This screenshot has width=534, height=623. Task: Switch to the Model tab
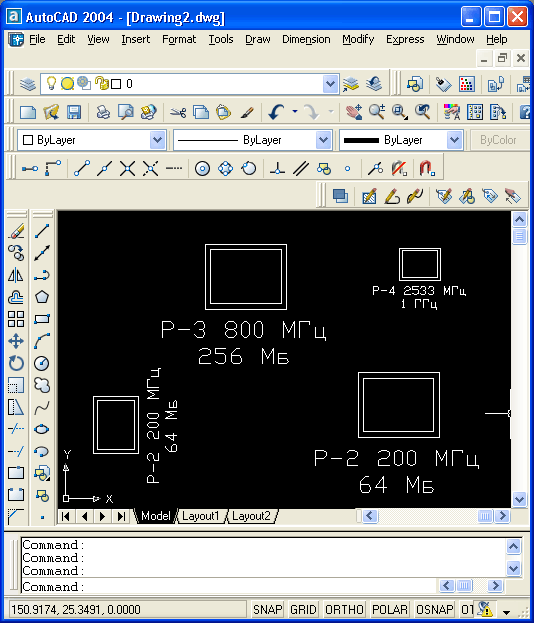tap(155, 516)
